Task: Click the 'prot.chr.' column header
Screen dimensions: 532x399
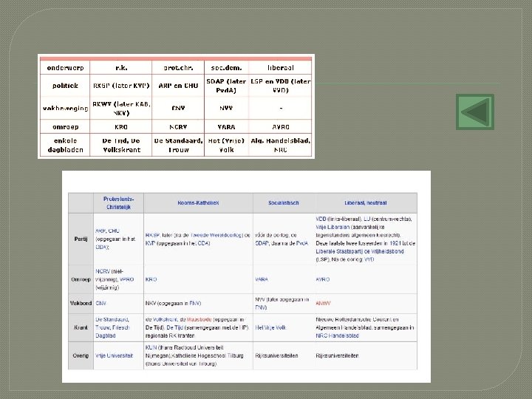Action: tap(178, 68)
